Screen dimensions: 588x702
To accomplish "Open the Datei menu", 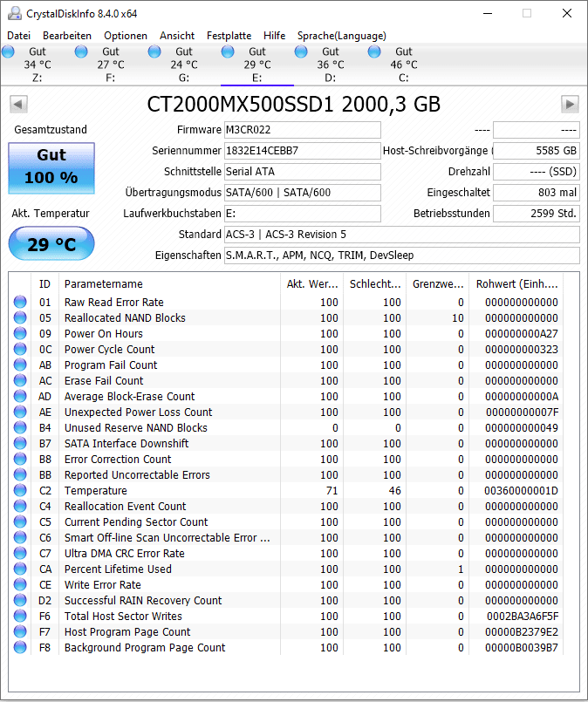I will coord(19,36).
